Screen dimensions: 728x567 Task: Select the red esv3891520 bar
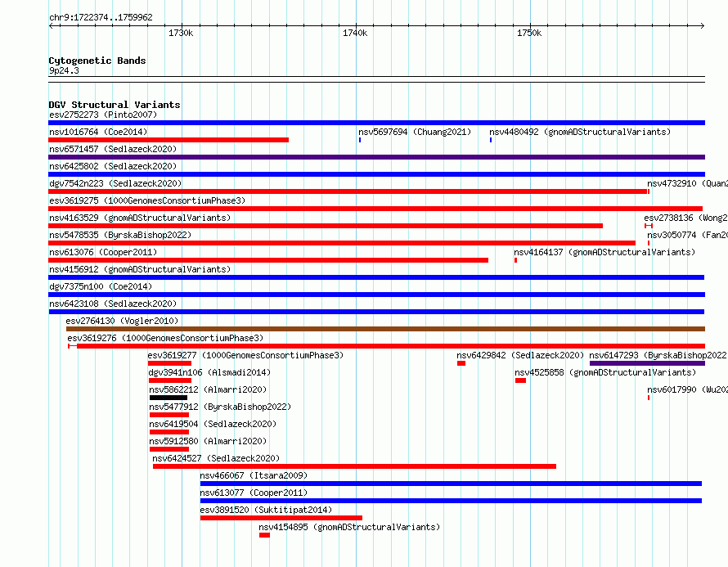click(x=281, y=518)
